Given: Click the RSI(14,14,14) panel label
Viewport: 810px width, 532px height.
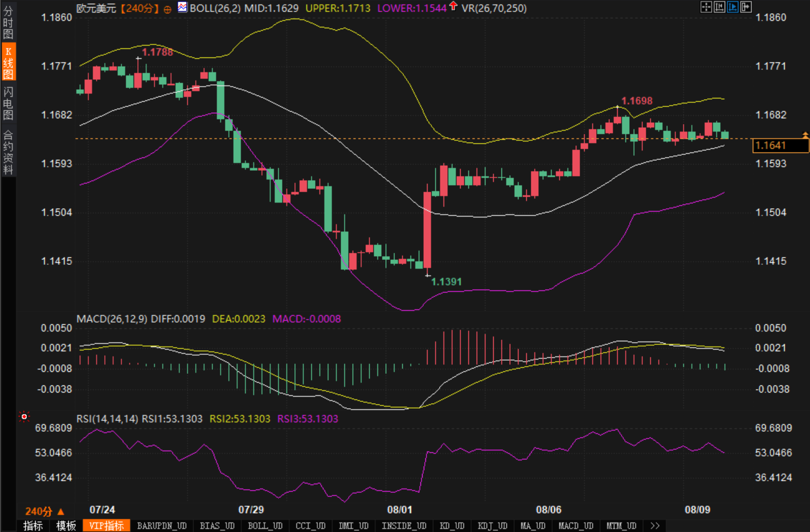Looking at the screenshot, I should pos(107,419).
